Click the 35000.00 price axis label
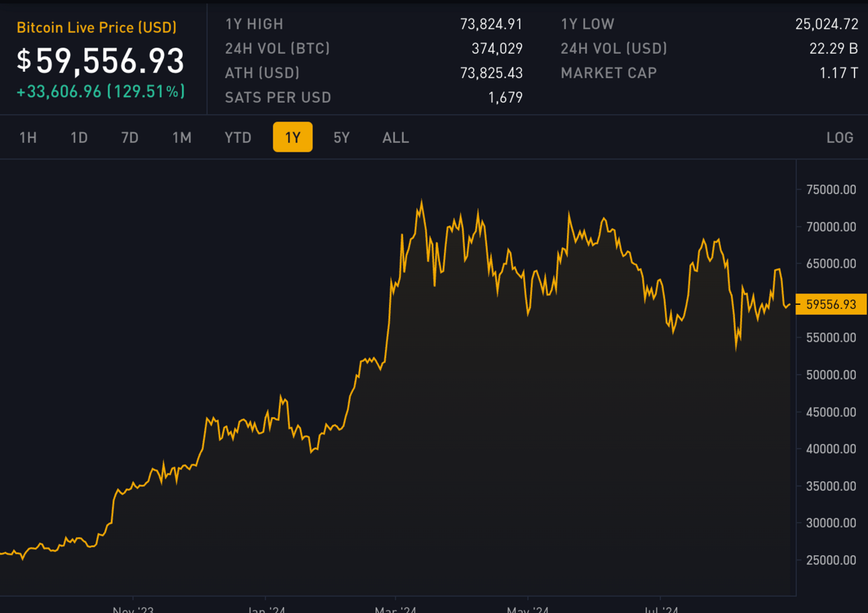Image resolution: width=868 pixels, height=613 pixels. pos(831,485)
